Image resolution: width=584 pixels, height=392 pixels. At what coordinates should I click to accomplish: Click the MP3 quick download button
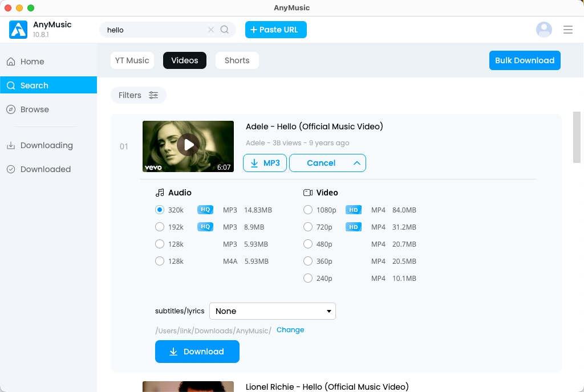pyautogui.click(x=265, y=163)
